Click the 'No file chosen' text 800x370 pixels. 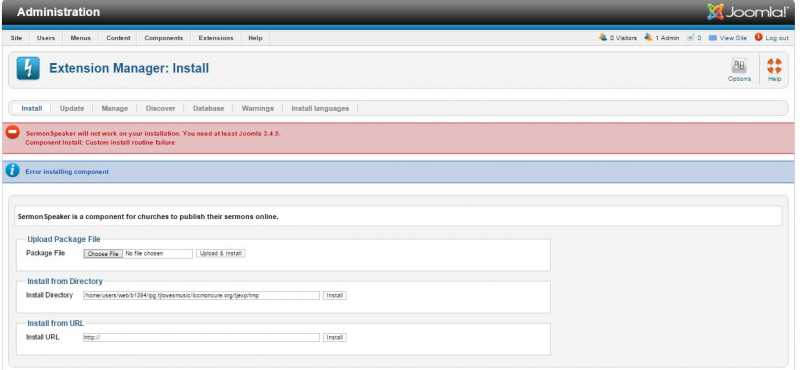[x=144, y=253]
